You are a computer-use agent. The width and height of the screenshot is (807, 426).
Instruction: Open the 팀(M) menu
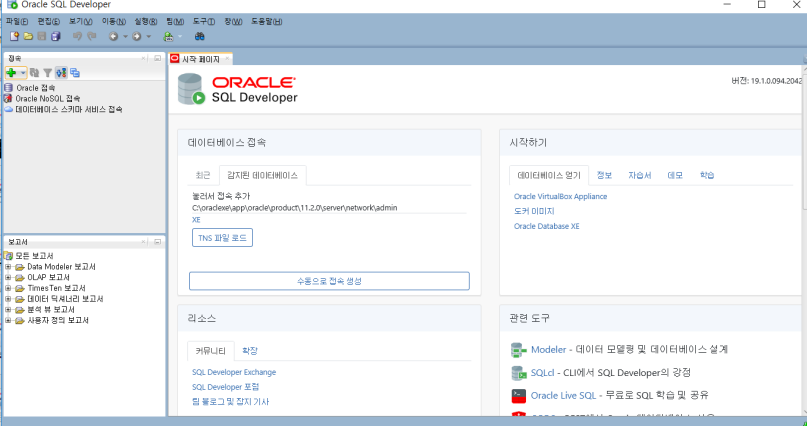(175, 22)
